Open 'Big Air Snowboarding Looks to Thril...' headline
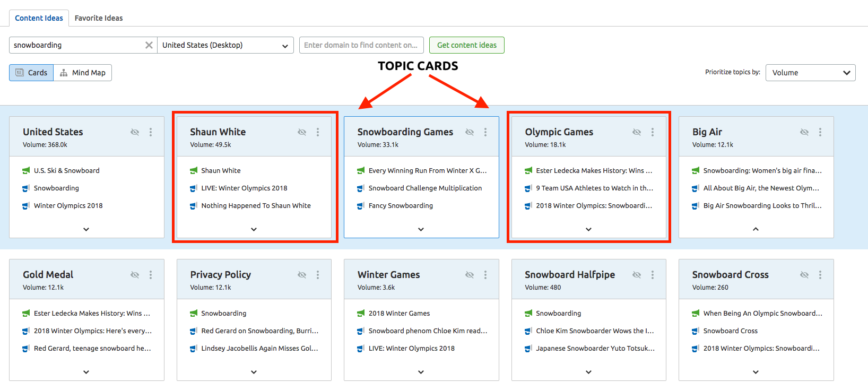Image resolution: width=868 pixels, height=382 pixels. pos(762,206)
